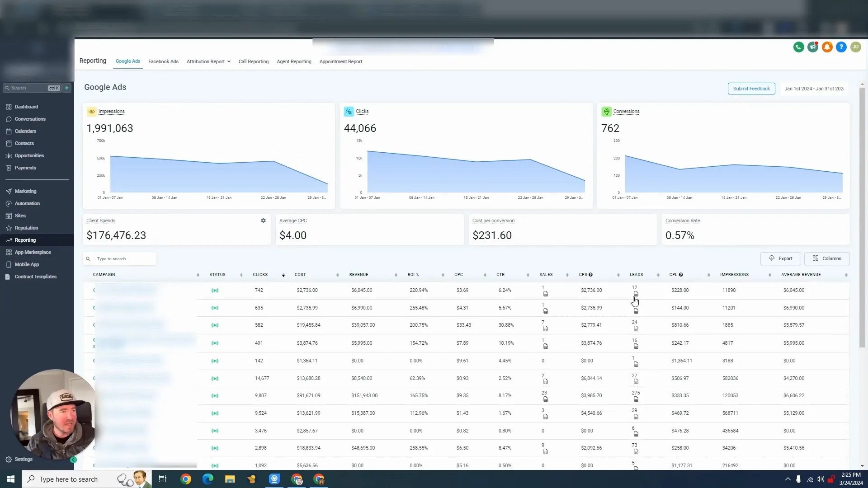This screenshot has height=488, width=868.
Task: Click the quick-action lightning icon beside search
Action: point(67,88)
